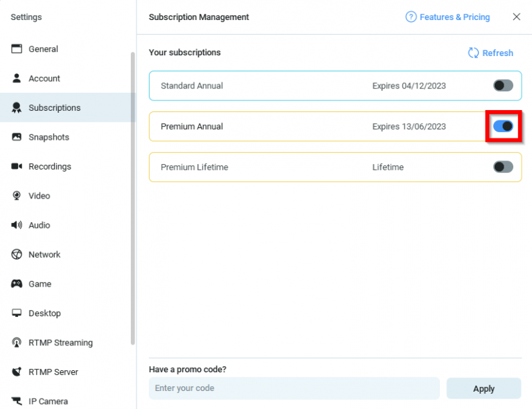This screenshot has height=409, width=532.
Task: Disable the Premium Annual subscription toggle
Action: [503, 127]
